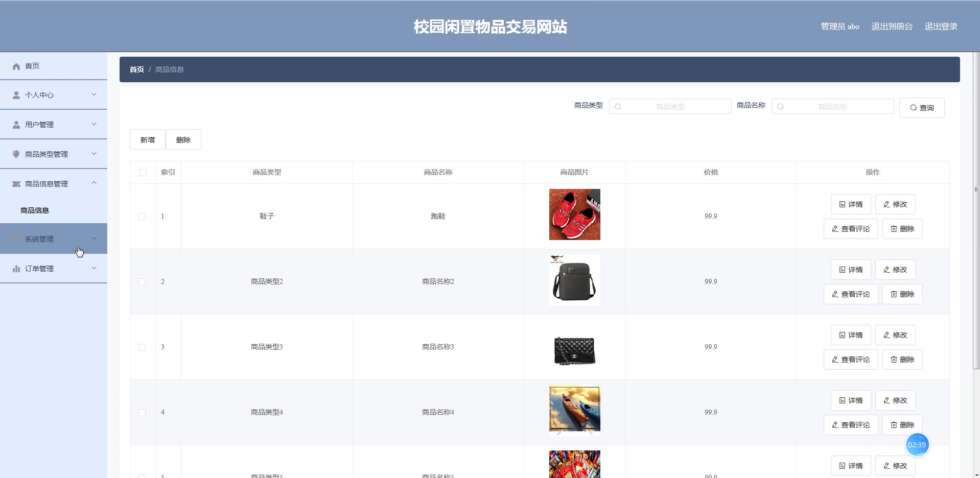Open the television thumbnail in row 4
The height and width of the screenshot is (478, 980).
point(575,411)
